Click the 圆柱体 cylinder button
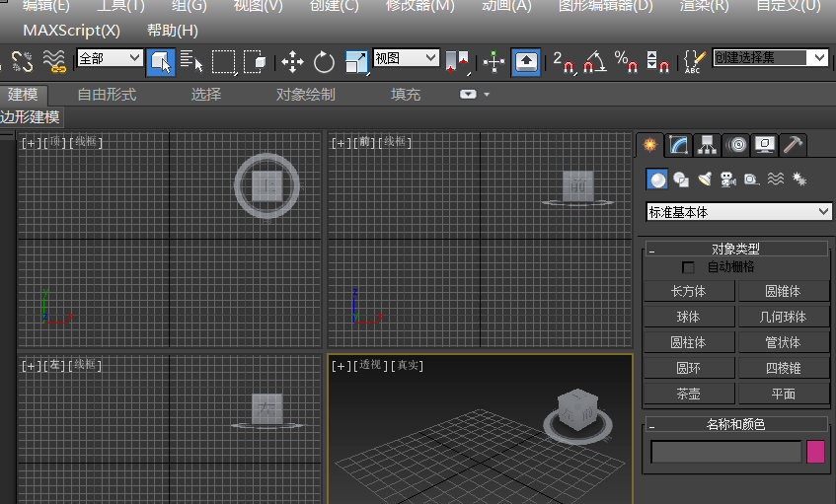Viewport: 836px width, 504px height. click(689, 342)
